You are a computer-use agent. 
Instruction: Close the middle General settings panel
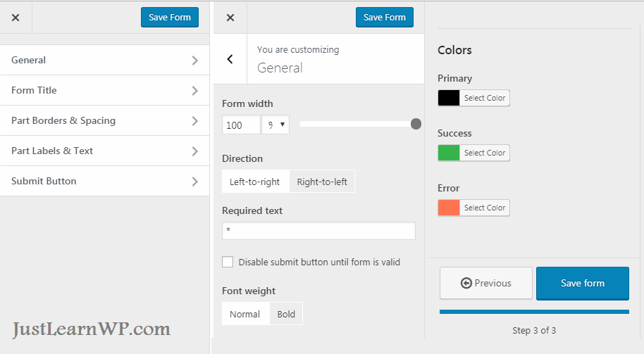(230, 18)
